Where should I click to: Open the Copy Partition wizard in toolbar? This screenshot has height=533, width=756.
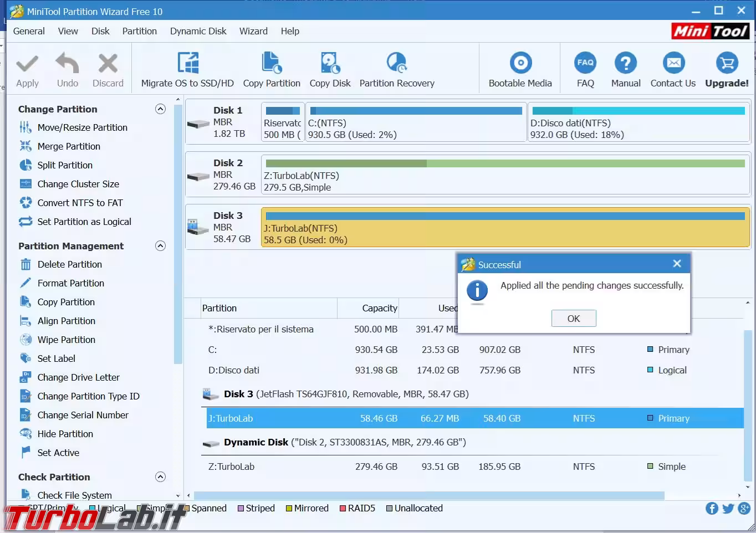pos(272,64)
